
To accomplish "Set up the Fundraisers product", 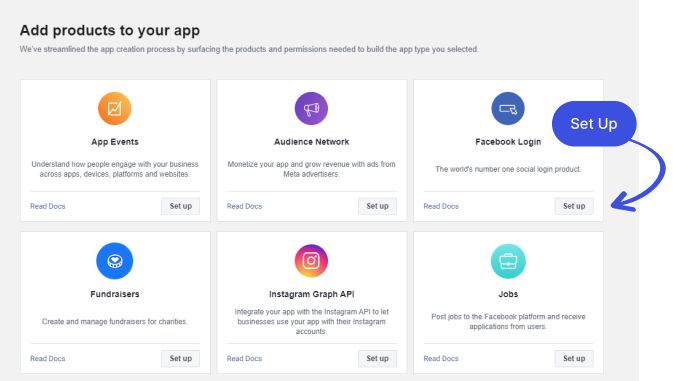I will click(x=181, y=358).
